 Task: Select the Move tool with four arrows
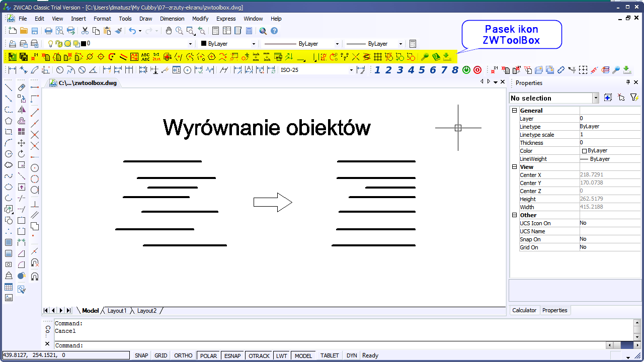click(22, 143)
